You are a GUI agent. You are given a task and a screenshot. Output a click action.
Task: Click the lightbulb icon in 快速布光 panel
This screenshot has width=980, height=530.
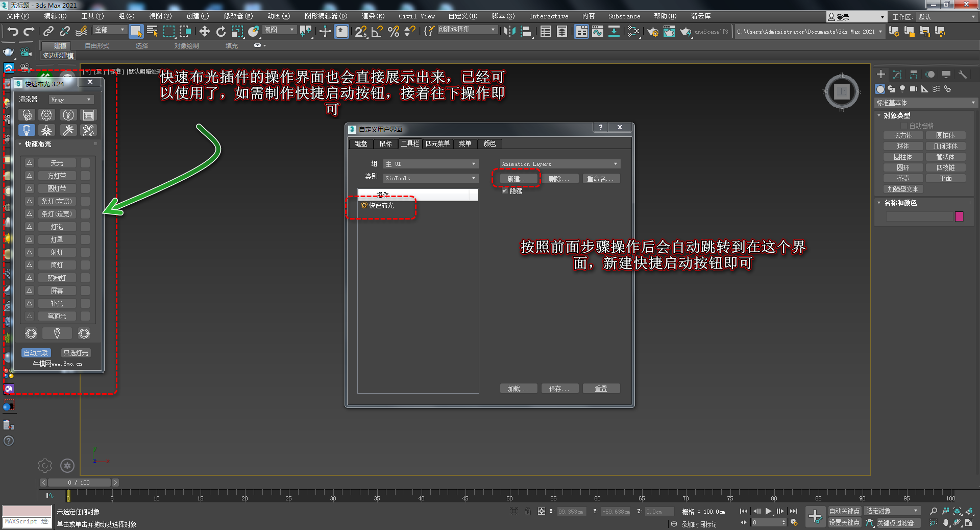(27, 130)
